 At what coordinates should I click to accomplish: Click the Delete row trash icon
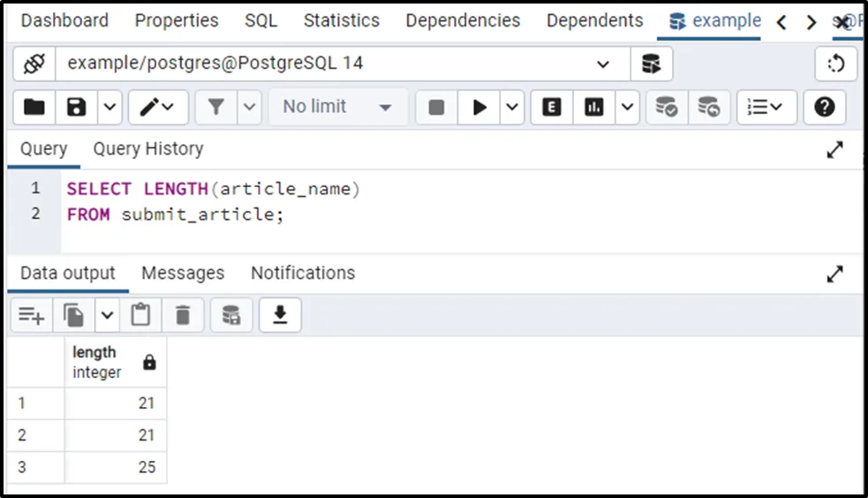(183, 314)
